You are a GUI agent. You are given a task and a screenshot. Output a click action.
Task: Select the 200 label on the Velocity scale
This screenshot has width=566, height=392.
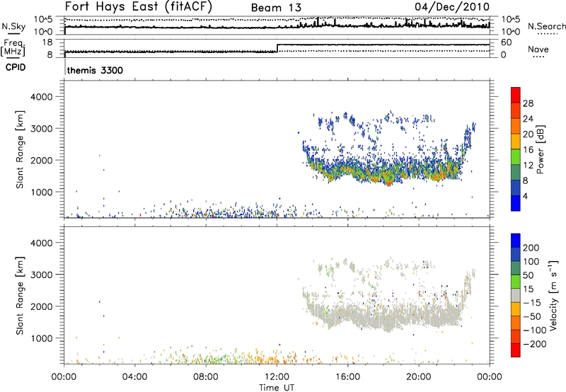click(x=531, y=248)
